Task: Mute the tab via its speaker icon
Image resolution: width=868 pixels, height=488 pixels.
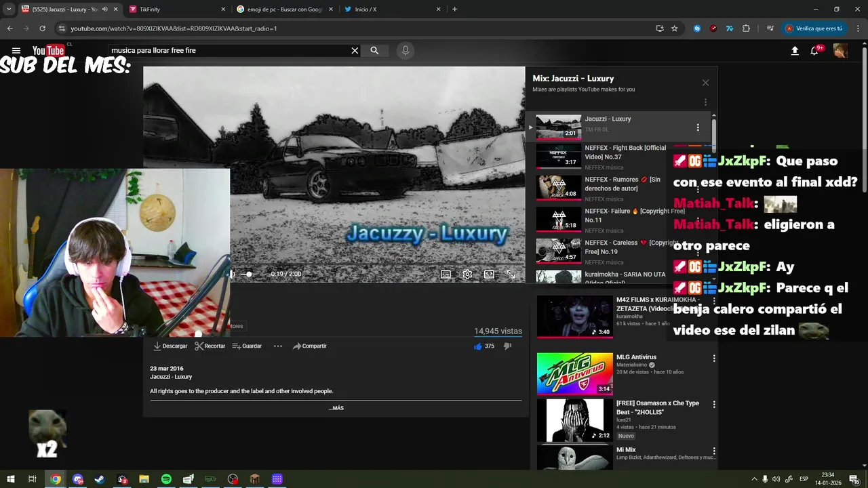Action: tap(104, 9)
